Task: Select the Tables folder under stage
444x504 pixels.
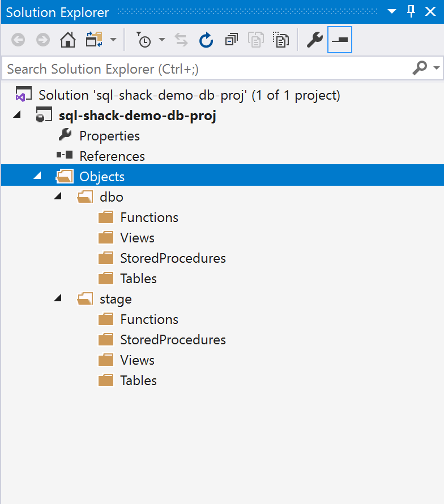Action: coord(138,381)
